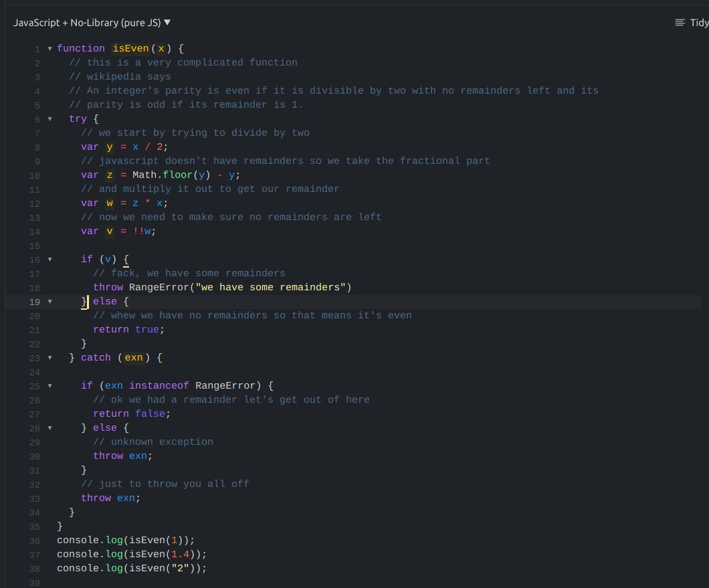Click the Tidy list icon at top right
Screen dimensions: 709x588
(679, 22)
